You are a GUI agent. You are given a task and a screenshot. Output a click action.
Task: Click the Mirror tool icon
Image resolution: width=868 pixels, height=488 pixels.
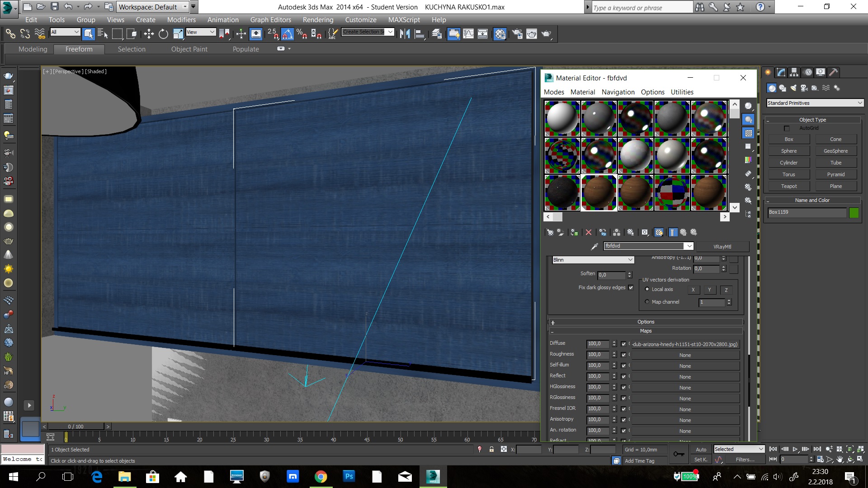click(x=405, y=34)
